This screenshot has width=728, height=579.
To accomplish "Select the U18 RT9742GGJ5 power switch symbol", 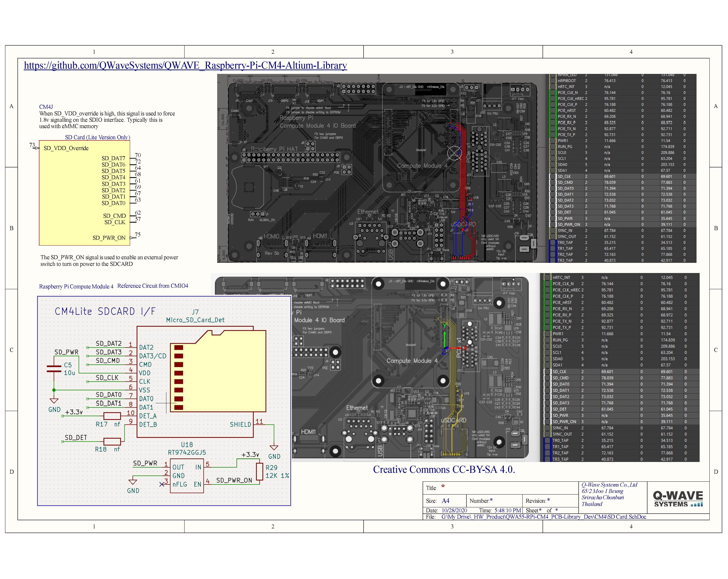I will 187,476.
